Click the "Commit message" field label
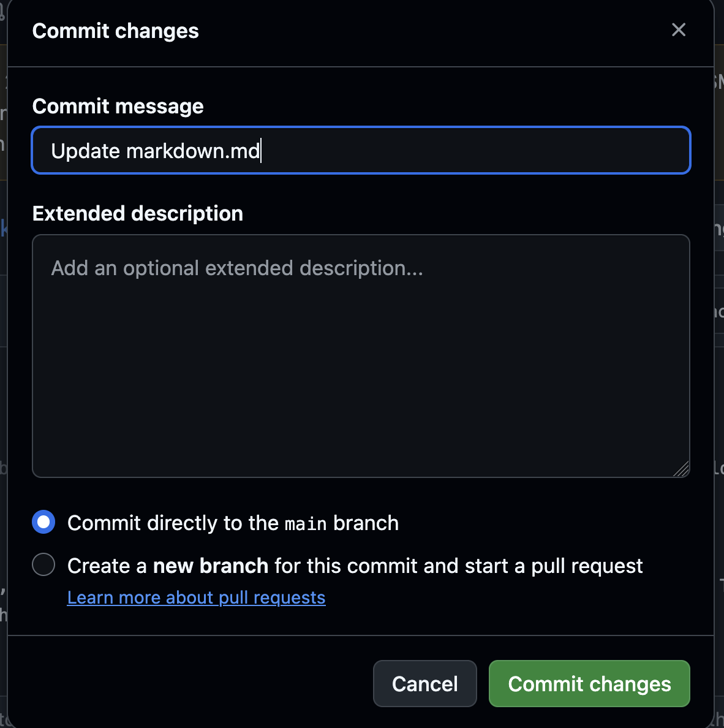The width and height of the screenshot is (724, 728). tap(118, 106)
